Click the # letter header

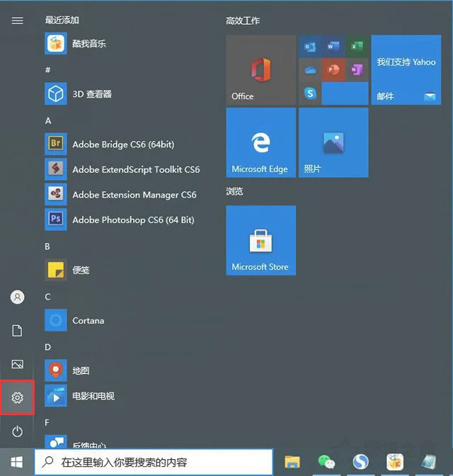47,70
